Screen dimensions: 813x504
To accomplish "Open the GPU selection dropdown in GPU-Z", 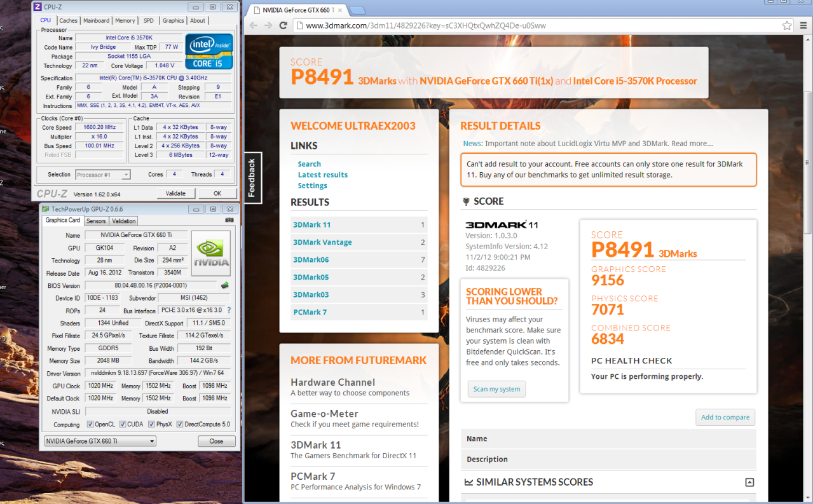I will (x=100, y=441).
